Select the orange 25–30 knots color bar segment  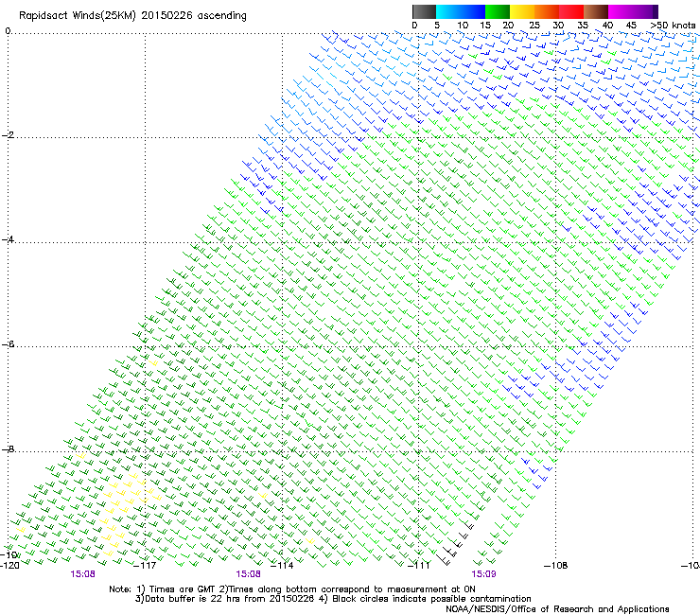click(x=547, y=11)
